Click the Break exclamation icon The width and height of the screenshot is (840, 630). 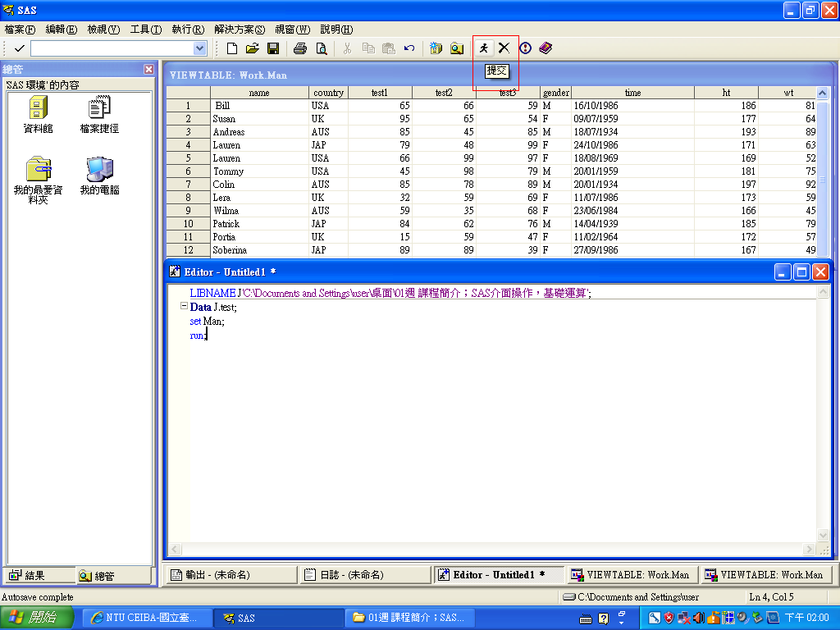click(526, 48)
